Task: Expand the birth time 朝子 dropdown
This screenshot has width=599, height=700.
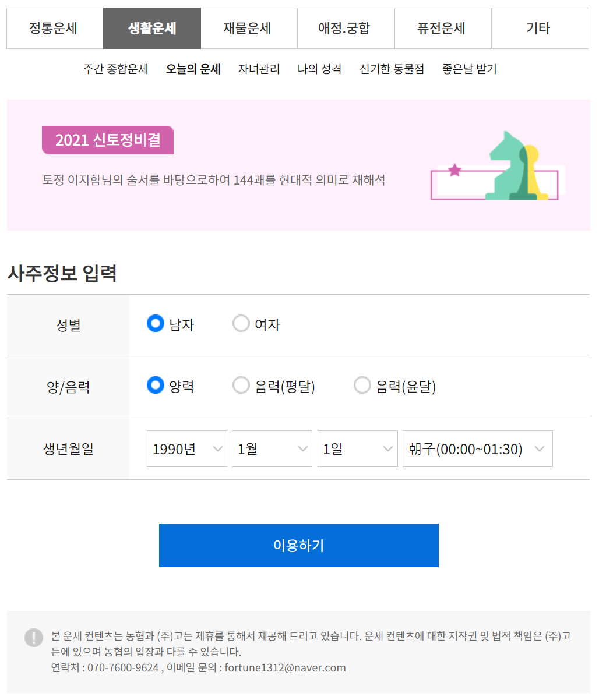Action: point(477,449)
